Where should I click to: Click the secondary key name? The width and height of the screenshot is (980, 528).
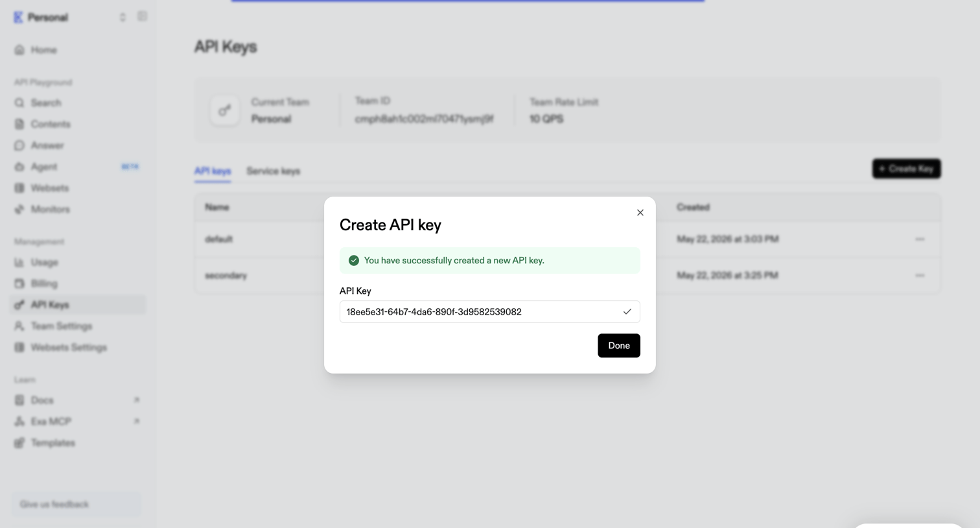tap(226, 276)
